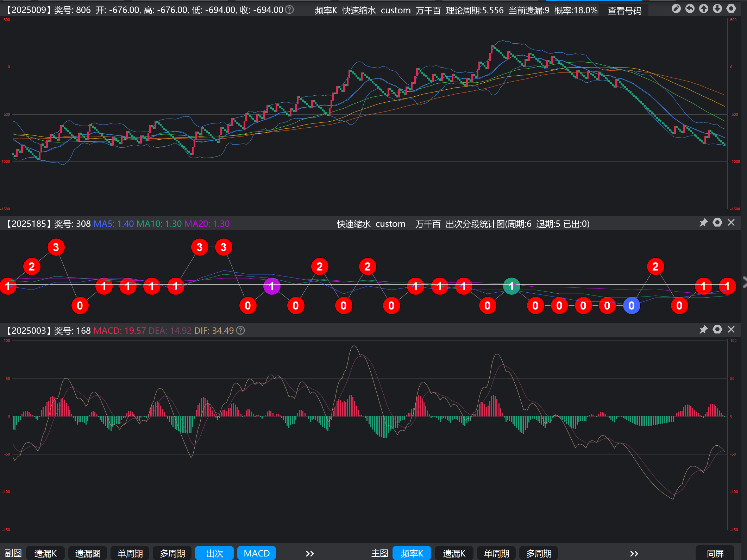Toggle the 频率K main chart button
The height and width of the screenshot is (560, 747).
tap(412, 553)
